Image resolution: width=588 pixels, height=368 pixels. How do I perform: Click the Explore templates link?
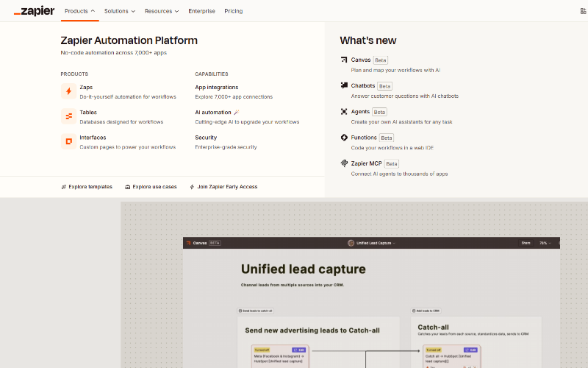pos(90,187)
